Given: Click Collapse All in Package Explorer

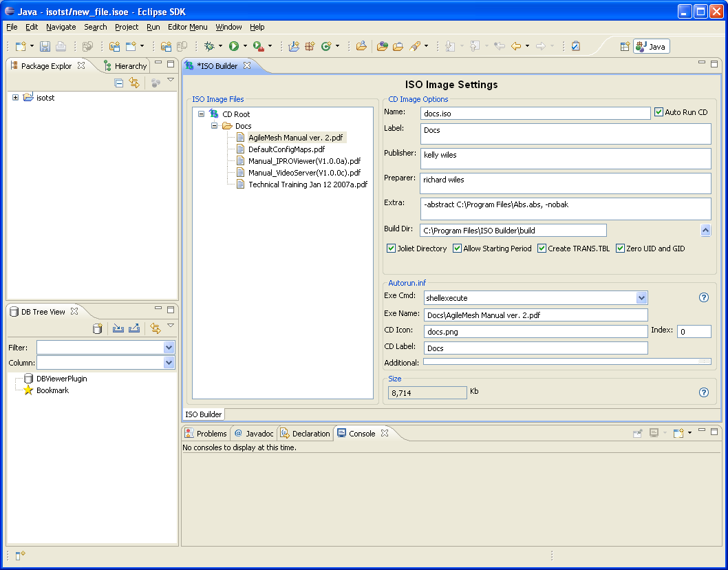Looking at the screenshot, I should tap(119, 83).
